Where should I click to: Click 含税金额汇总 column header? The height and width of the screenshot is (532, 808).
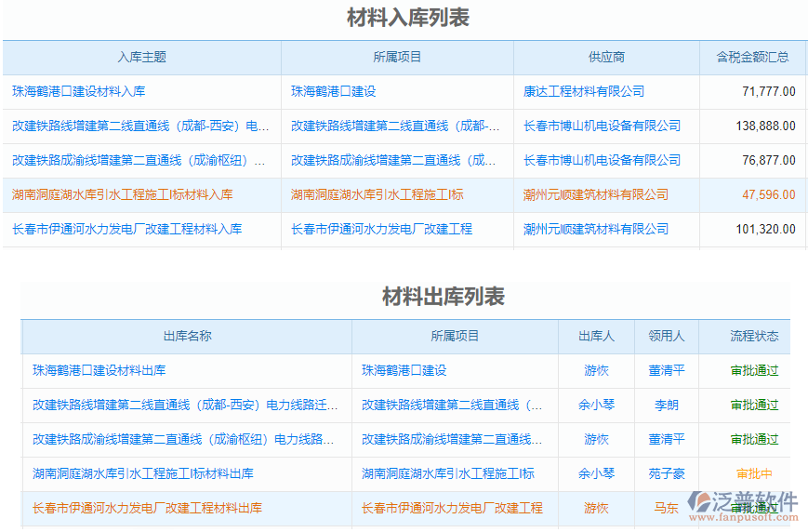pos(752,58)
